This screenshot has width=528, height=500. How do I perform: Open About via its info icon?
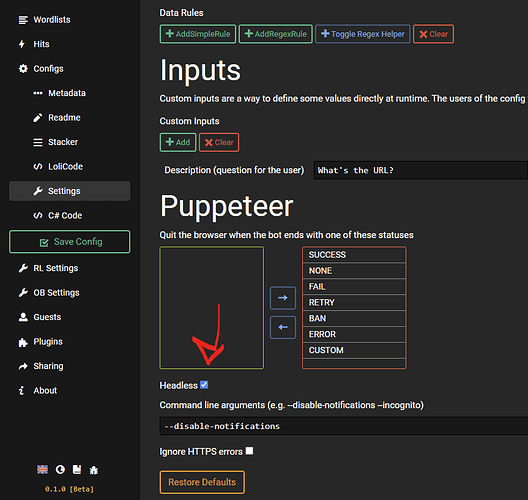[x=22, y=391]
